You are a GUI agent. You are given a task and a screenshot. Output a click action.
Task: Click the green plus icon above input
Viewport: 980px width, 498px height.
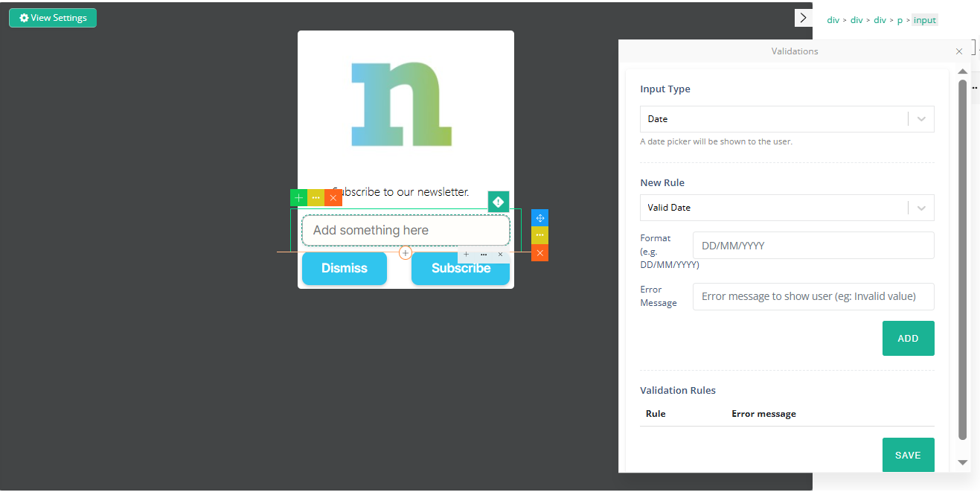coord(298,198)
